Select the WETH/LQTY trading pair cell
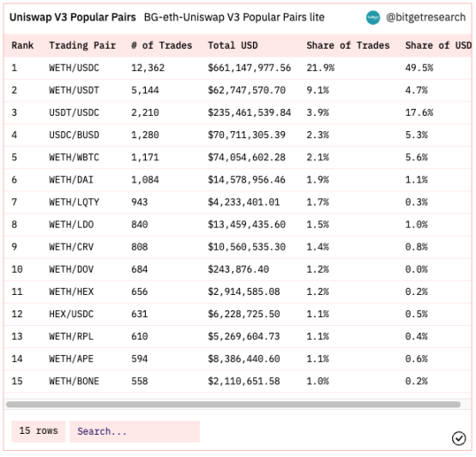 [x=74, y=202]
